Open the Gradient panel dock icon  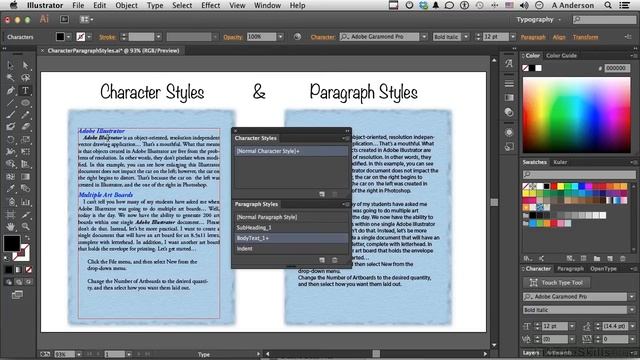pos(509,98)
